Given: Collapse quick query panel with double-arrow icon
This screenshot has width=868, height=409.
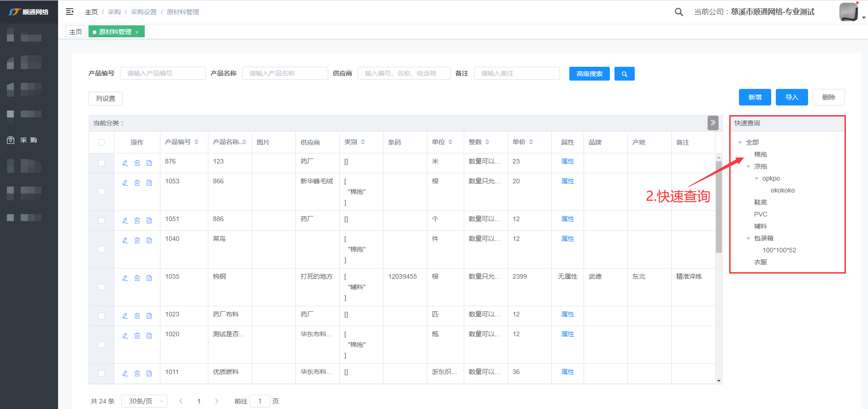Looking at the screenshot, I should click(x=713, y=123).
